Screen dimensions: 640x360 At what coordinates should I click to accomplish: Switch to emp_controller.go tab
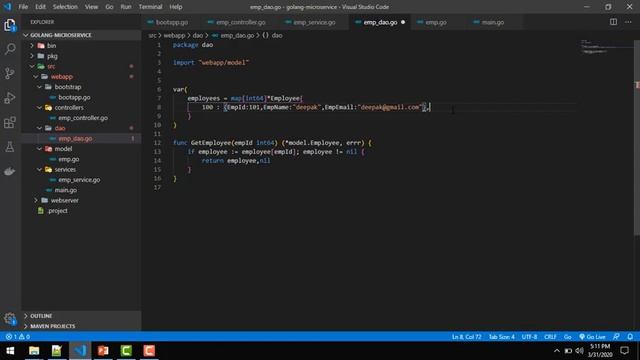click(x=240, y=22)
